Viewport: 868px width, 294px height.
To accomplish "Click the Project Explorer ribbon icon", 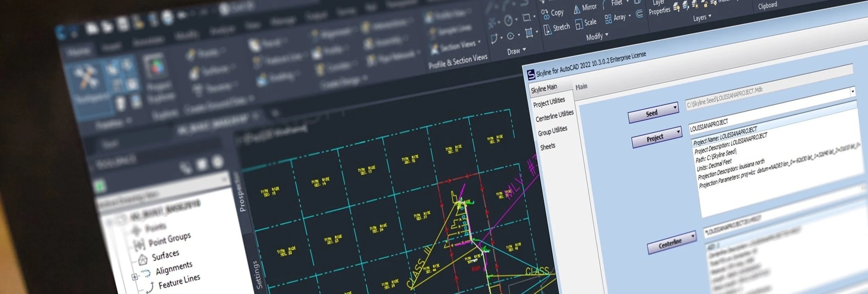I will click(155, 66).
